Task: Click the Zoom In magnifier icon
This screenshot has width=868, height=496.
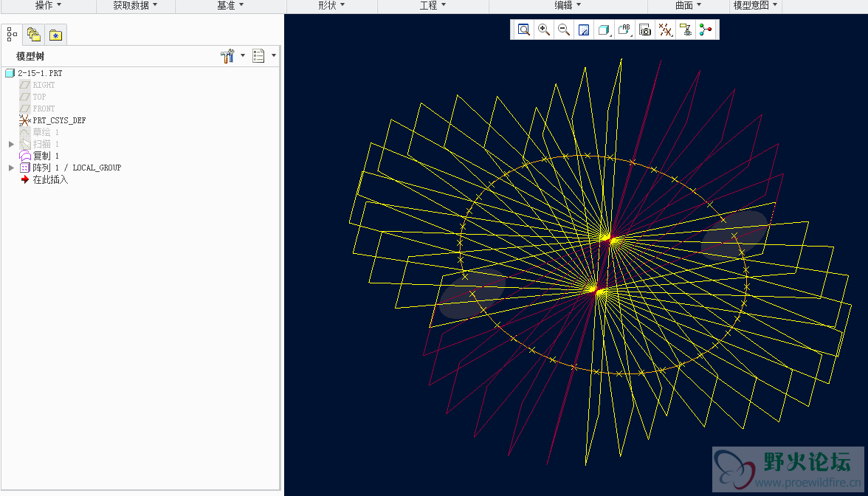Action: pos(544,30)
